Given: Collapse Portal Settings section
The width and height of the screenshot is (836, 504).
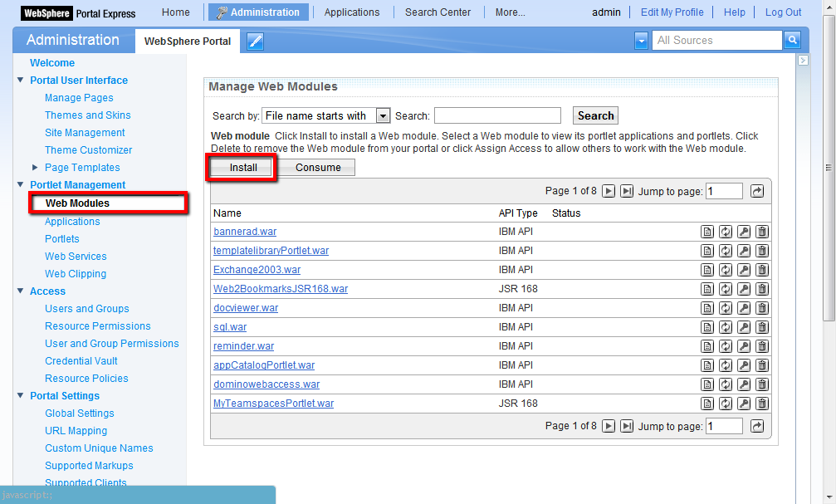Looking at the screenshot, I should 20,395.
